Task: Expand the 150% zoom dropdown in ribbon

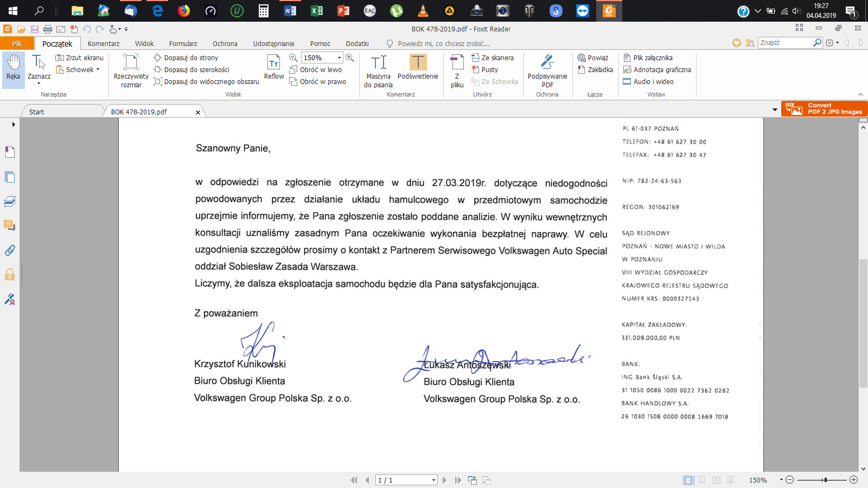Action: (340, 57)
